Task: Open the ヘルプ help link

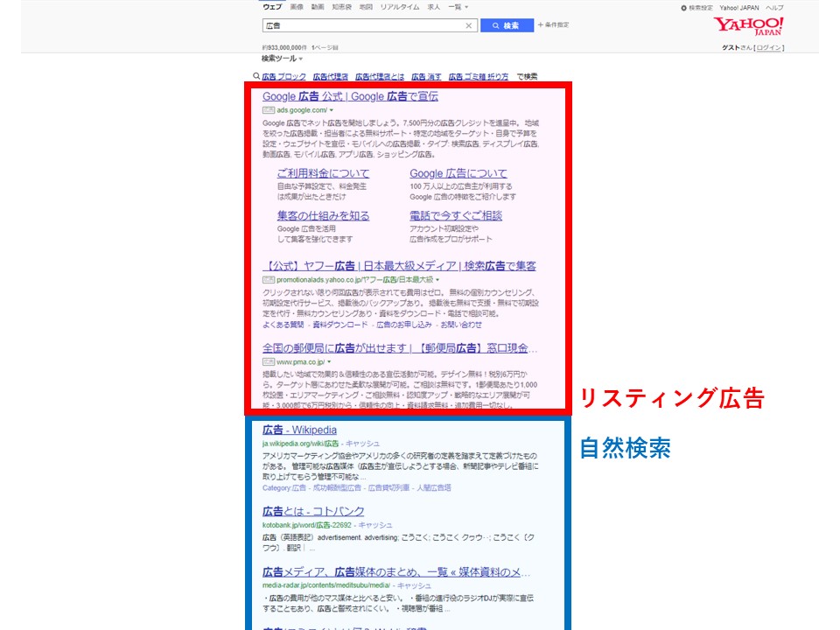Action: tap(774, 8)
